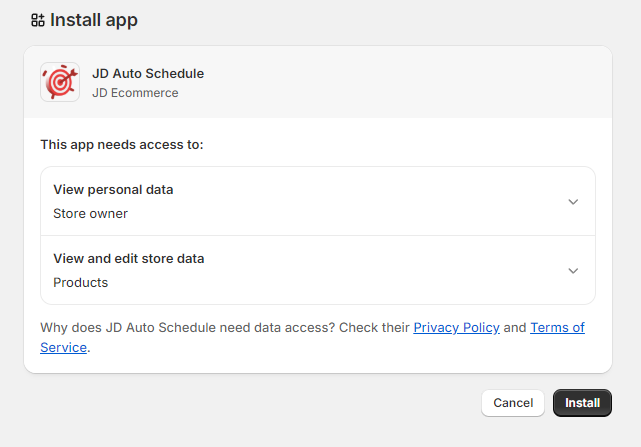Image resolution: width=641 pixels, height=447 pixels.
Task: Click the word 'and' between policy links
Action: tap(515, 328)
